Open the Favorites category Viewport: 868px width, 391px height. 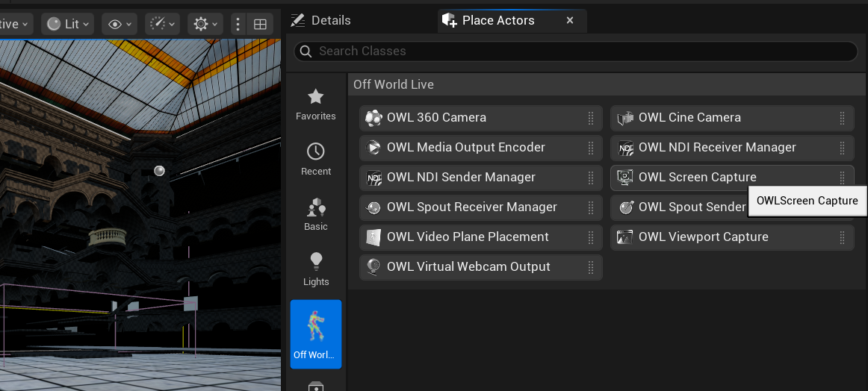[x=315, y=104]
